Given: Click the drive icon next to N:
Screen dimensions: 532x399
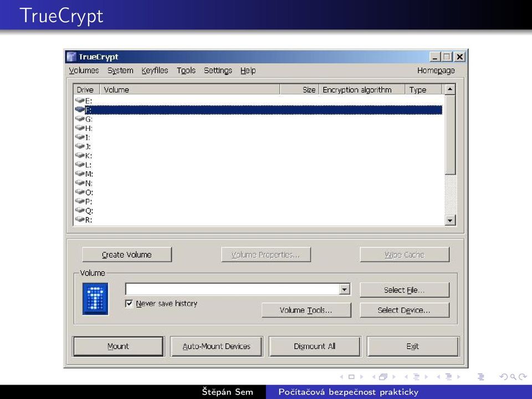Looking at the screenshot, I should pyautogui.click(x=80, y=183).
